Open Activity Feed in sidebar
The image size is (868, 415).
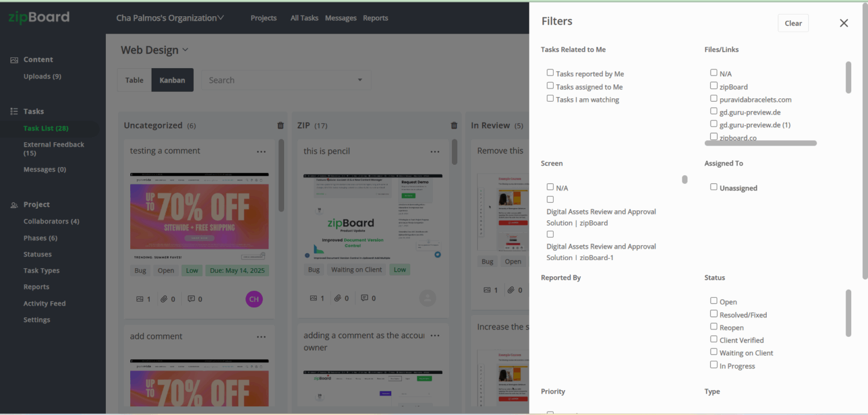45,303
